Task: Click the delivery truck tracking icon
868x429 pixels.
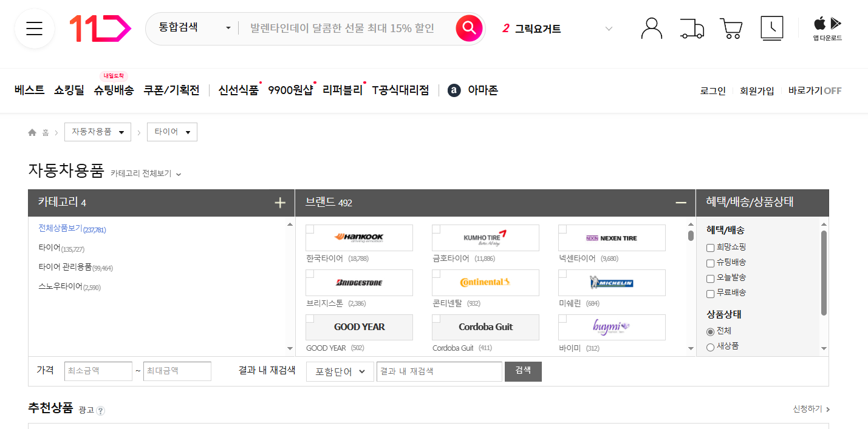Action: [692, 28]
